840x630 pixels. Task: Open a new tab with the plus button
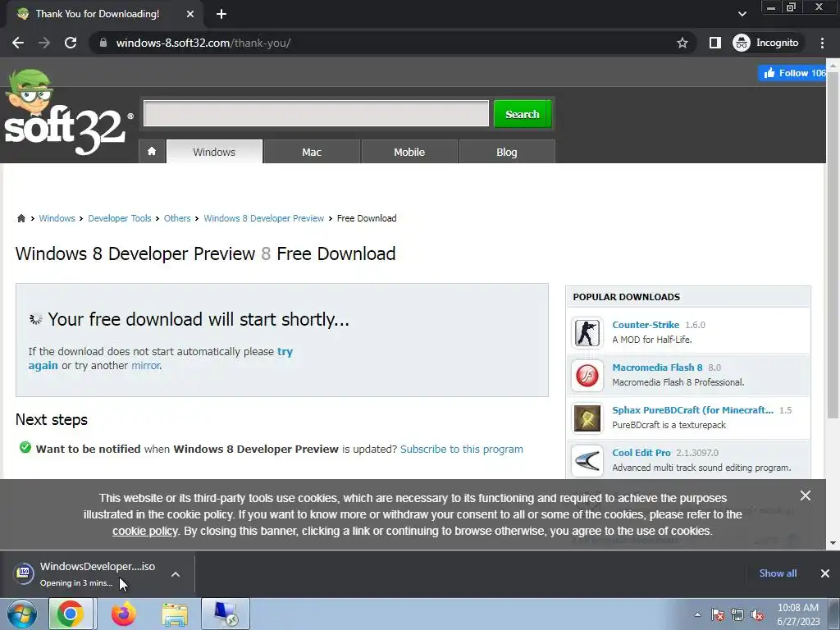[x=221, y=14]
